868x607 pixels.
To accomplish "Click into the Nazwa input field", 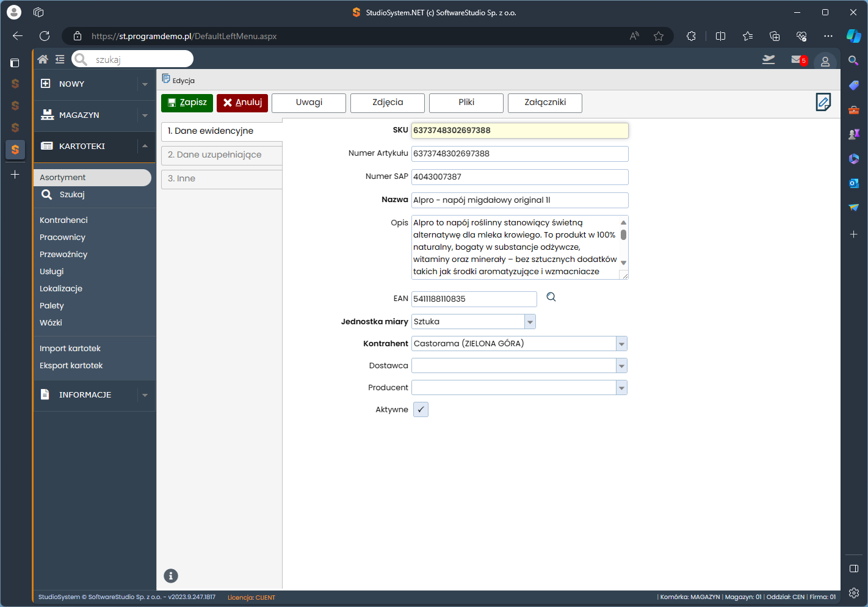I will tap(520, 200).
